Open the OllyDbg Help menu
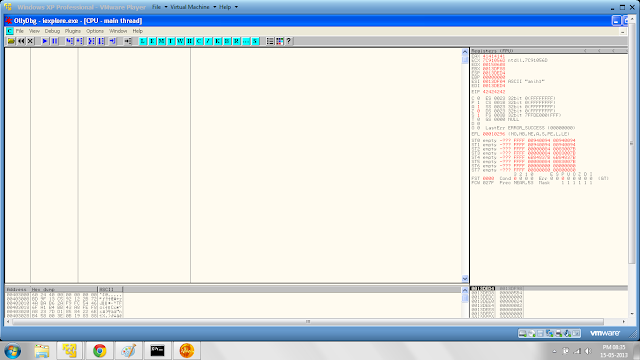 (138, 31)
